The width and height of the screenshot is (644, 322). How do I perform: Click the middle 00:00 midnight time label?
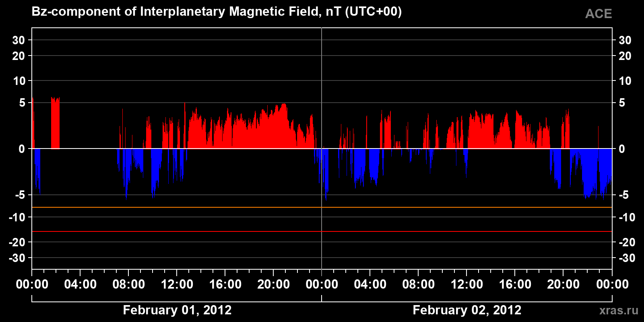pyautogui.click(x=322, y=284)
